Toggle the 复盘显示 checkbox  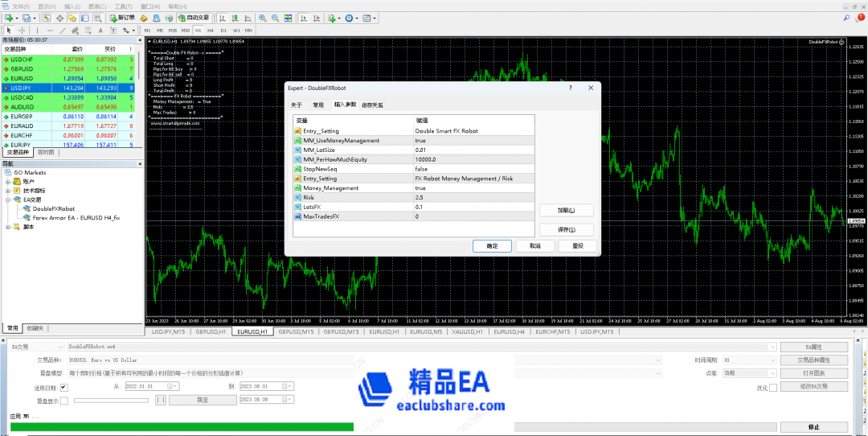pos(63,401)
